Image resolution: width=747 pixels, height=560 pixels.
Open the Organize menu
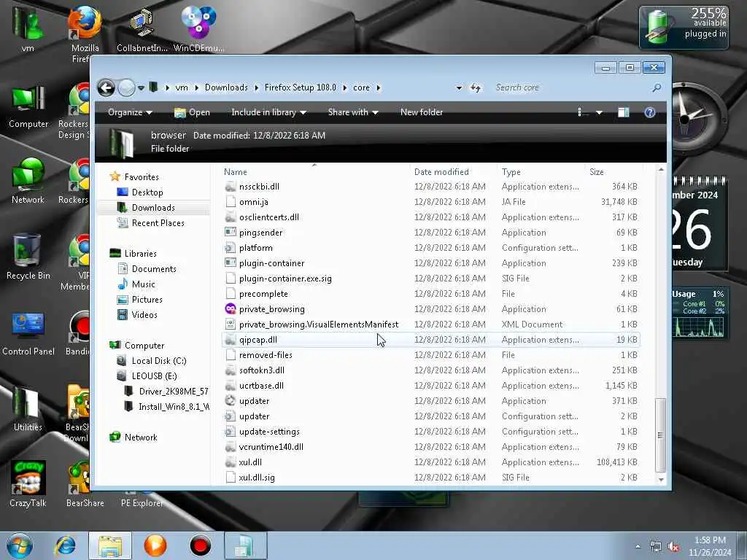coord(130,112)
